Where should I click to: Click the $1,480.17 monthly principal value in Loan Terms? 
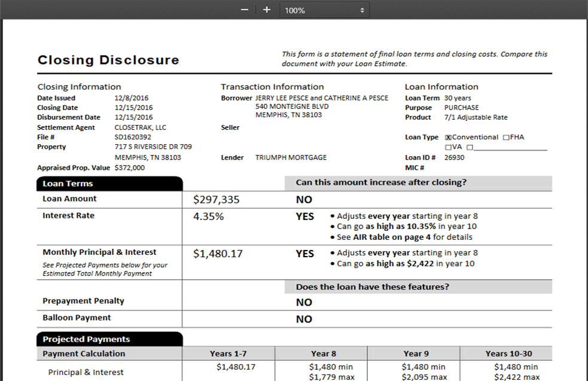coord(218,254)
